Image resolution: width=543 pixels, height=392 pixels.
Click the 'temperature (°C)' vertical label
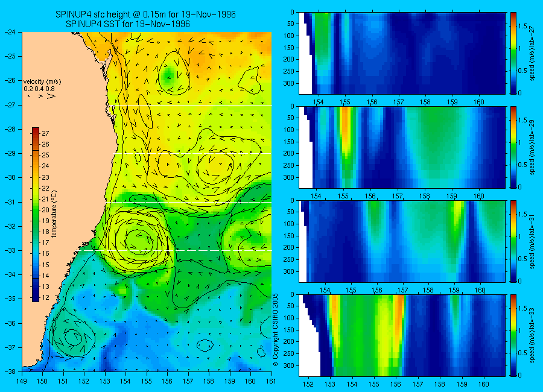(x=54, y=214)
